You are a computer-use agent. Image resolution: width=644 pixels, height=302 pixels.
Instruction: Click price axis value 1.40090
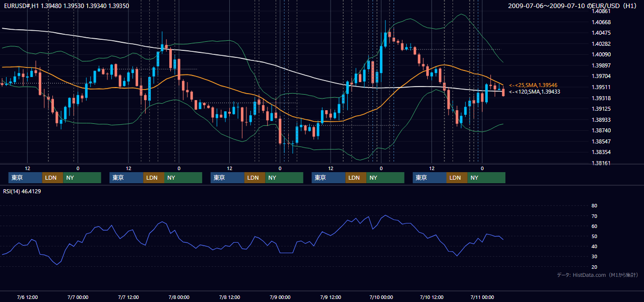pyautogui.click(x=601, y=55)
